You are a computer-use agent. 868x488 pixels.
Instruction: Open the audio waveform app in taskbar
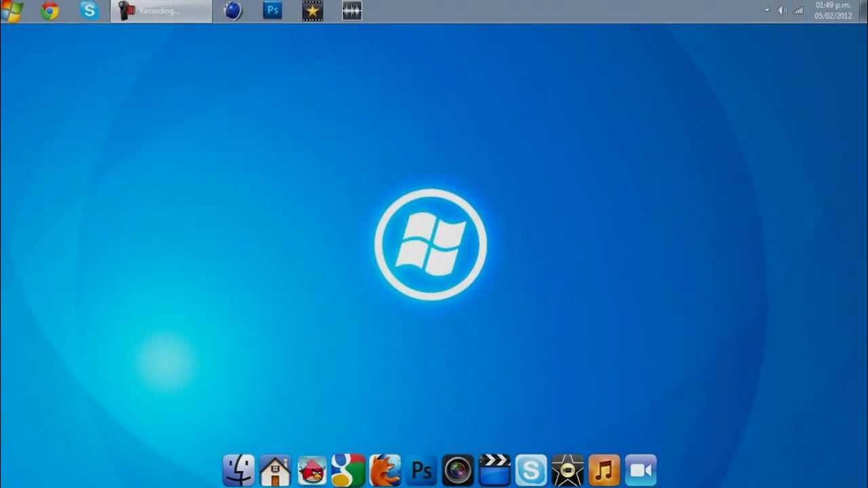point(352,11)
